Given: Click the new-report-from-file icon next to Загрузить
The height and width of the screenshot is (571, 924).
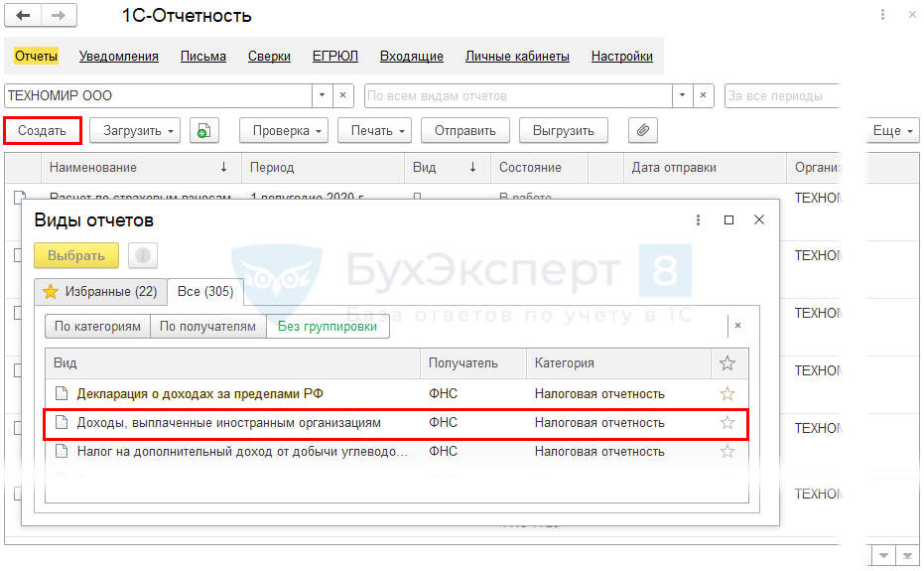Looking at the screenshot, I should (x=203, y=131).
